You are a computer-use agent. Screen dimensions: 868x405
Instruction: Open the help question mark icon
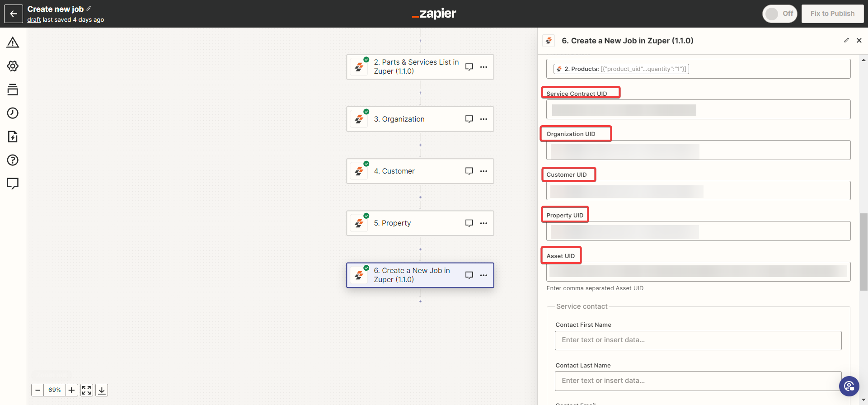[x=13, y=160]
